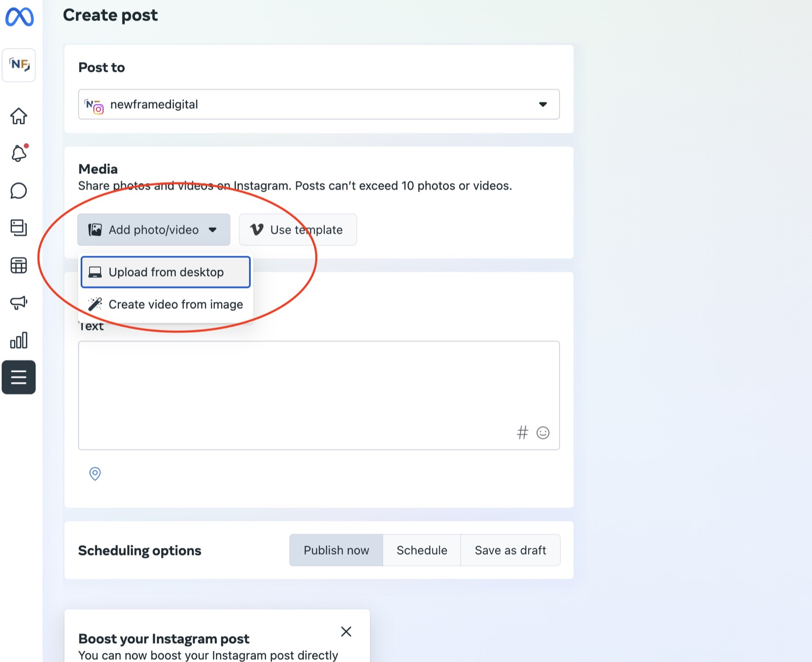Click the Create post heading text
The image size is (812, 662).
coord(110,15)
